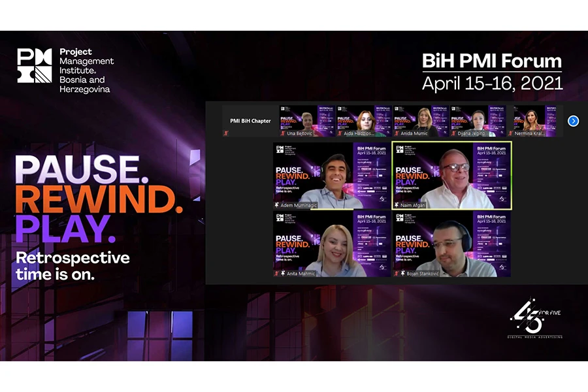Select Aida Hadzios video thumbnail
Screen dimensions: 588x392
[365, 121]
